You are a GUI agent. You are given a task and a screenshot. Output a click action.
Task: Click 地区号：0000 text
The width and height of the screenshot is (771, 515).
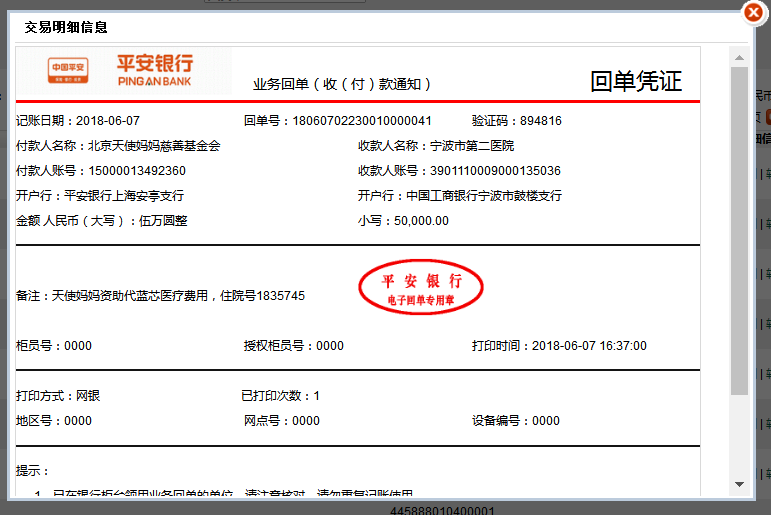54,421
